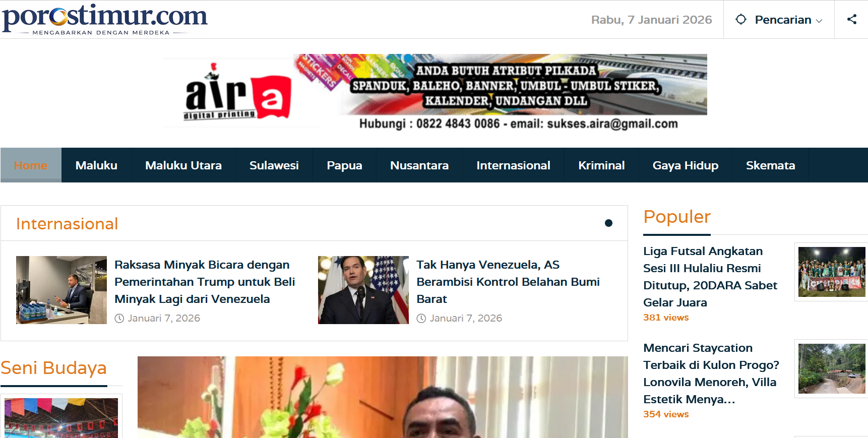Screen dimensions: 868x438
Task: Open the Maluku Utara menu
Action: point(183,165)
